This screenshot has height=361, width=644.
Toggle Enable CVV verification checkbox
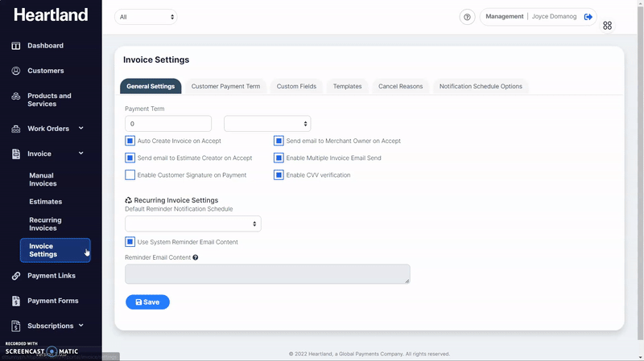coord(279,175)
